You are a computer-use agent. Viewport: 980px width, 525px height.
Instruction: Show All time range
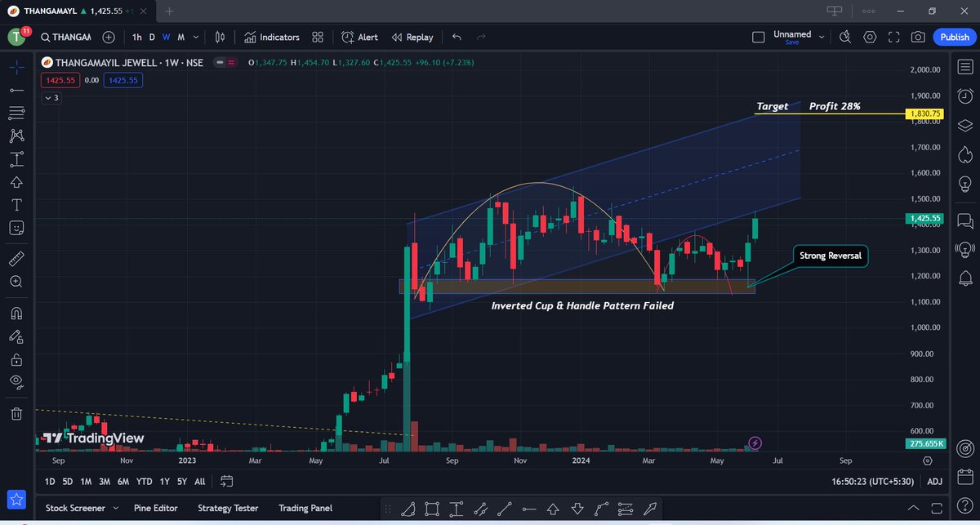pos(199,482)
